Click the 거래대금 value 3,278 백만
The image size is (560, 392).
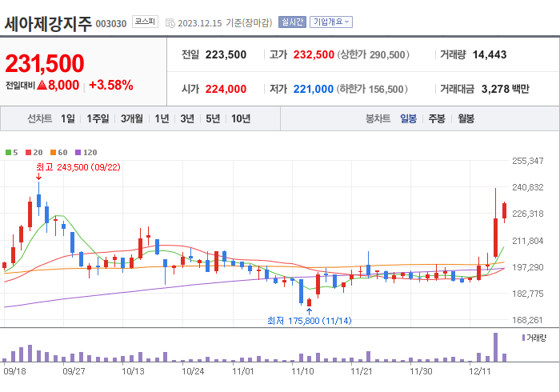click(505, 89)
